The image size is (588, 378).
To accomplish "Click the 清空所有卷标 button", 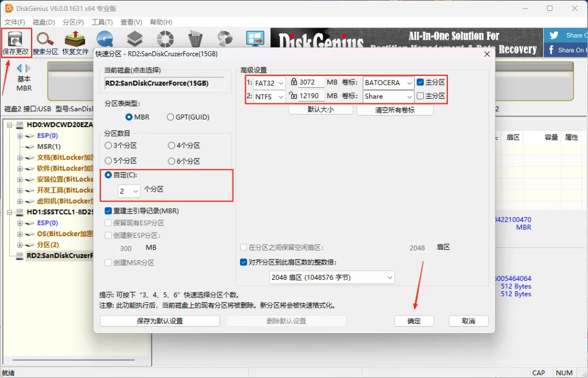I will 394,110.
